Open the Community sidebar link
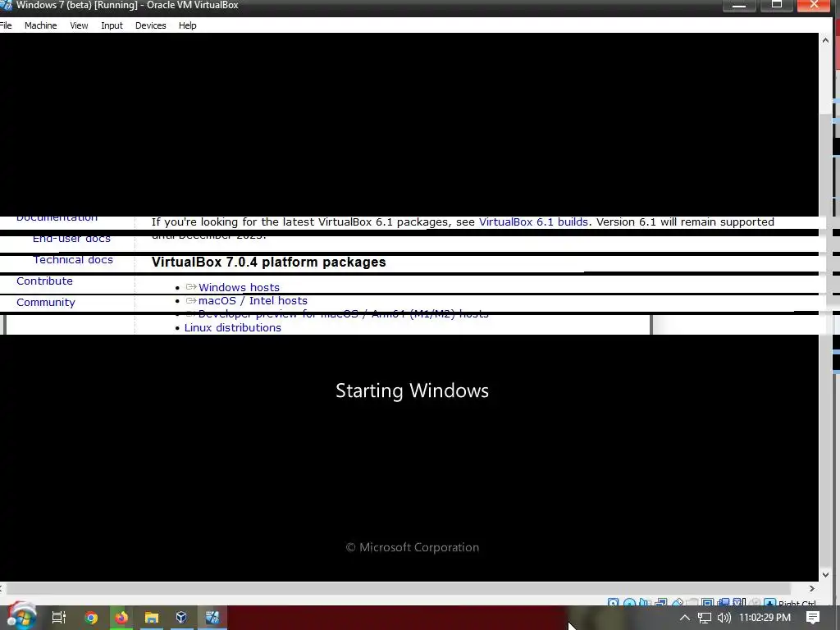The width and height of the screenshot is (840, 630). coord(46,302)
